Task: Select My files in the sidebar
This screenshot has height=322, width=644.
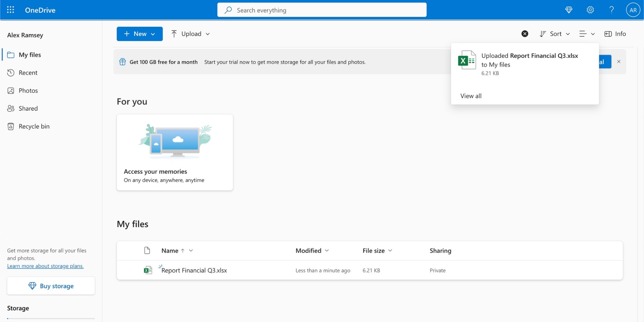Action: coord(29,54)
